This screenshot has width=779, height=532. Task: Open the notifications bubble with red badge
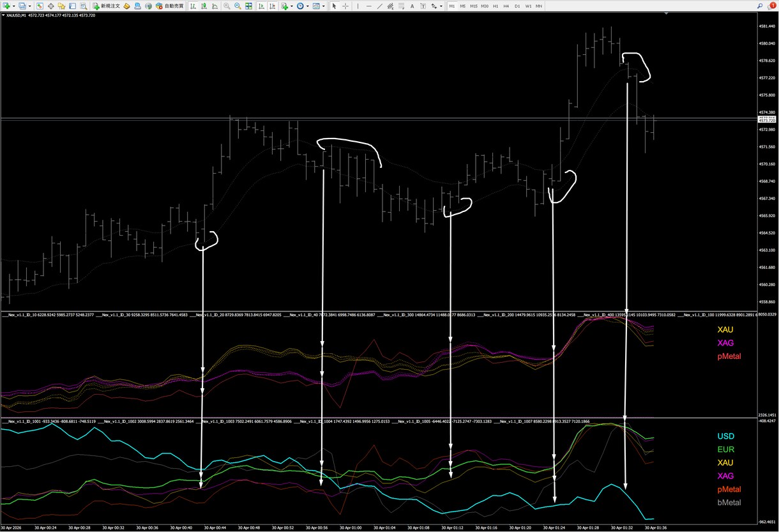click(x=771, y=6)
